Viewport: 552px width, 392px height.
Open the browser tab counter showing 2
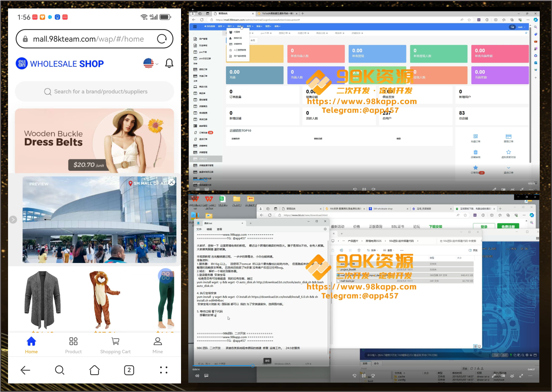(129, 370)
